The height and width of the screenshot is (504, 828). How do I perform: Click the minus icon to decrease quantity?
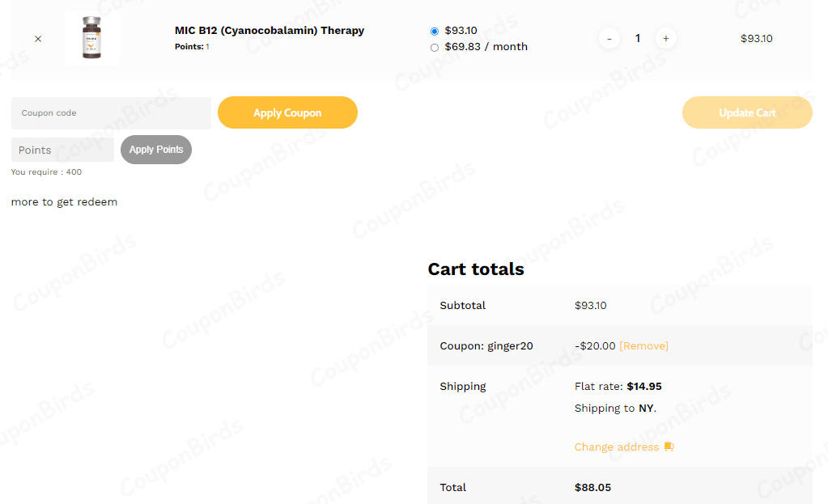(x=609, y=38)
